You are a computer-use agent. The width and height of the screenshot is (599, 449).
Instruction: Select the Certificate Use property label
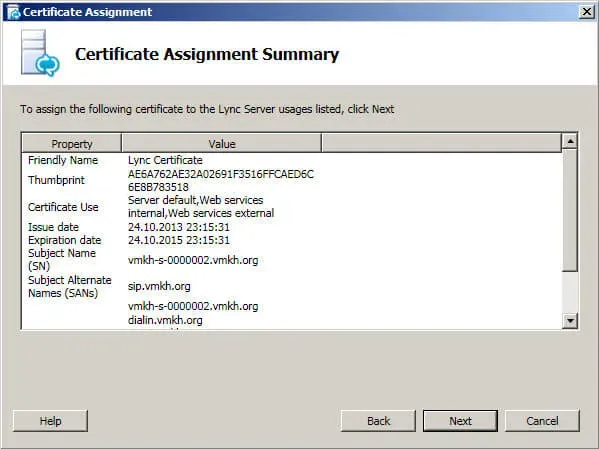tap(63, 207)
